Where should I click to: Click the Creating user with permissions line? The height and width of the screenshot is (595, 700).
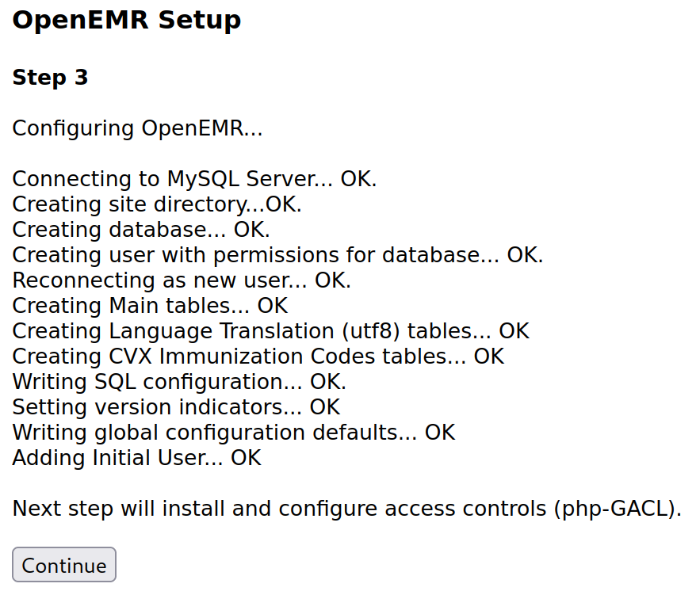pos(277,255)
